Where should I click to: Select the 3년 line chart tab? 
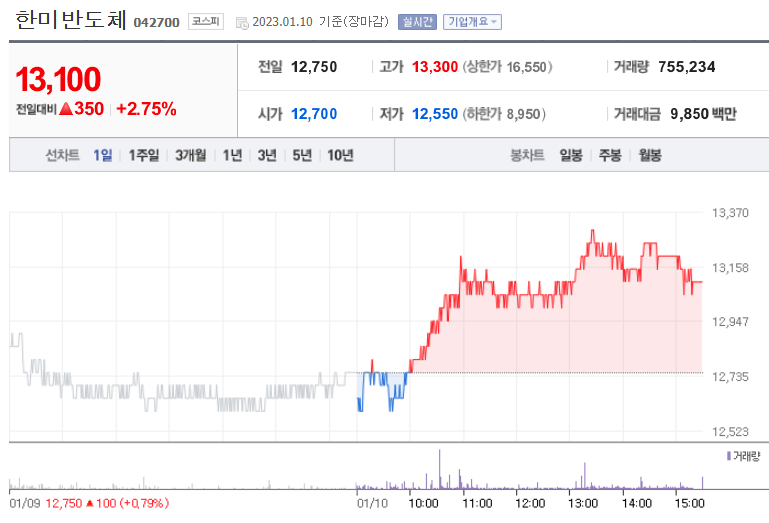(x=267, y=156)
